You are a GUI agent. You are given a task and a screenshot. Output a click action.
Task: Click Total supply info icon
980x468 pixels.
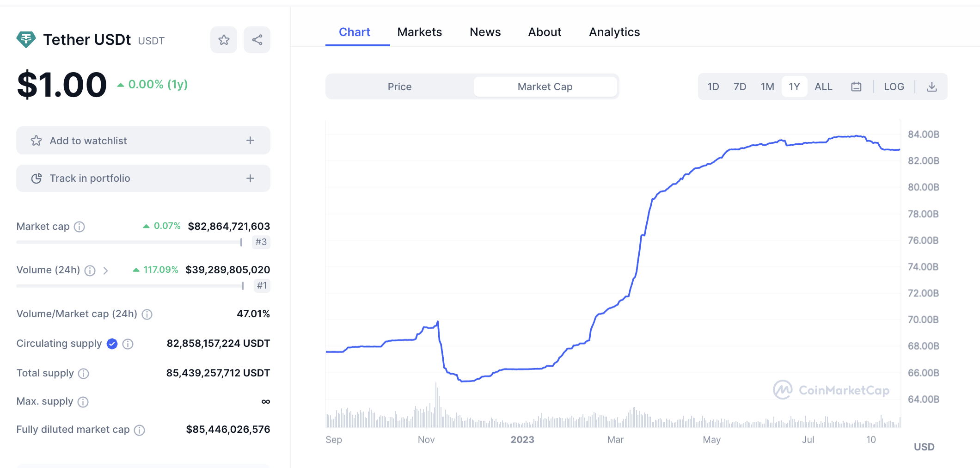pyautogui.click(x=83, y=373)
